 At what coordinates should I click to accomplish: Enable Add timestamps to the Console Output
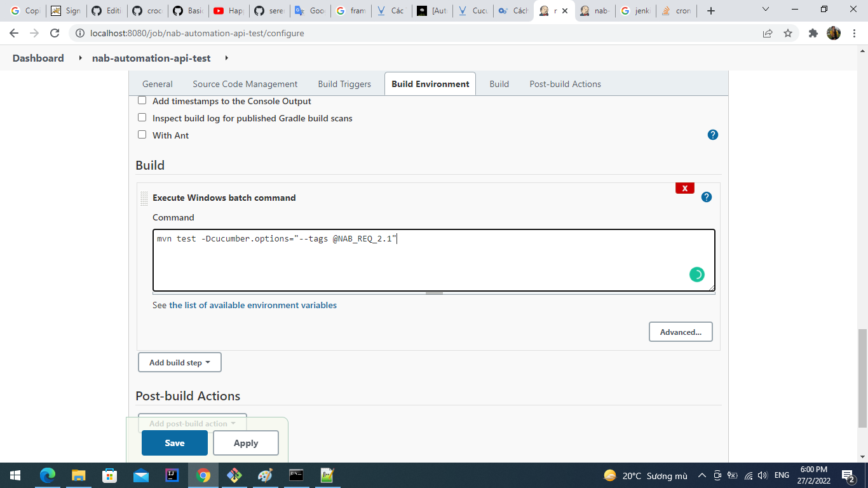pyautogui.click(x=142, y=100)
